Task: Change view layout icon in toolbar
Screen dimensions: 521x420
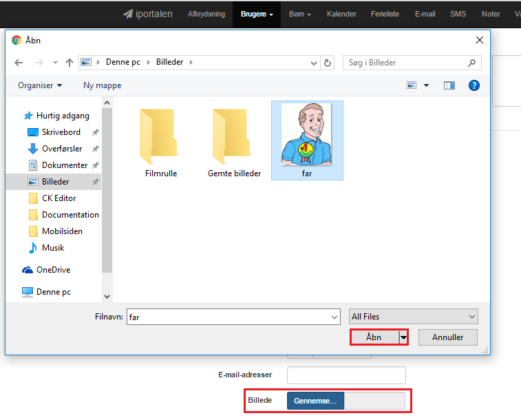Action: pyautogui.click(x=412, y=85)
